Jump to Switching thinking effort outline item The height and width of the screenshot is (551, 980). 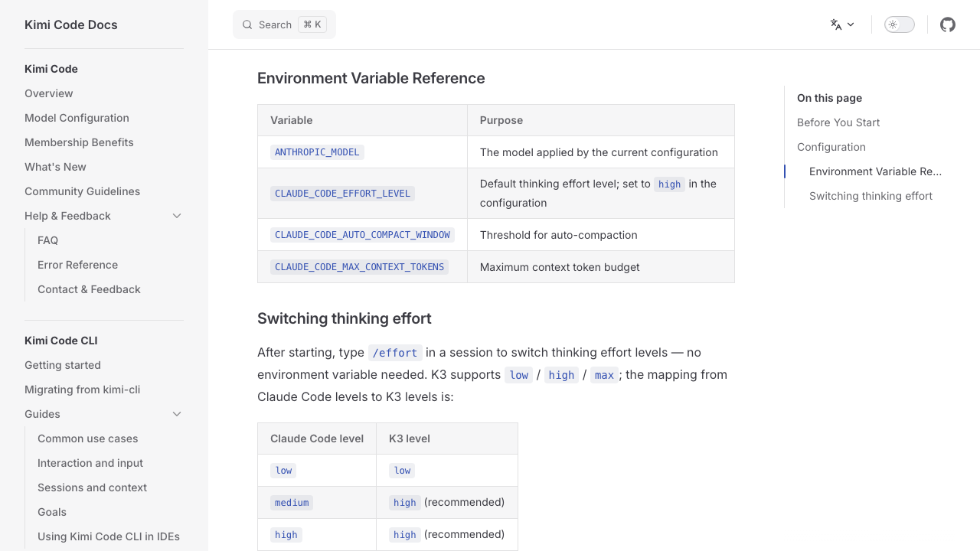click(x=871, y=196)
